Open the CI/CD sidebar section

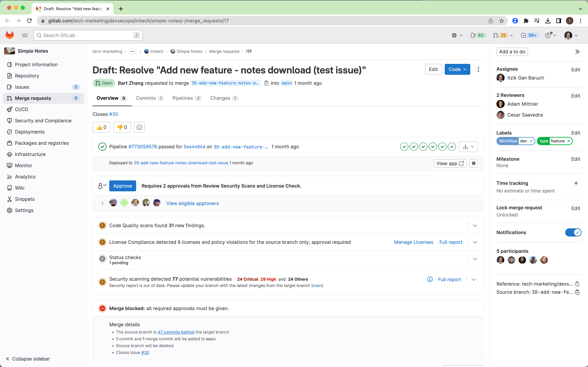(x=21, y=109)
